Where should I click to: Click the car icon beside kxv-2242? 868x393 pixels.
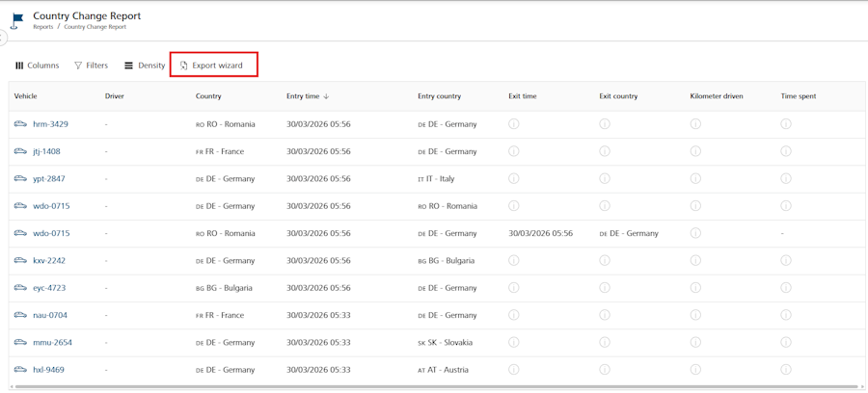click(x=20, y=260)
